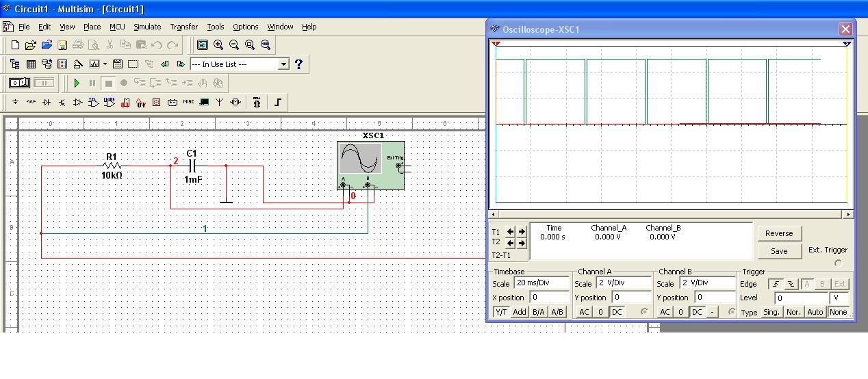Viewport: 868px width, 379px height.
Task: Select the XSC1 oscilloscope instrument
Action: (370, 166)
